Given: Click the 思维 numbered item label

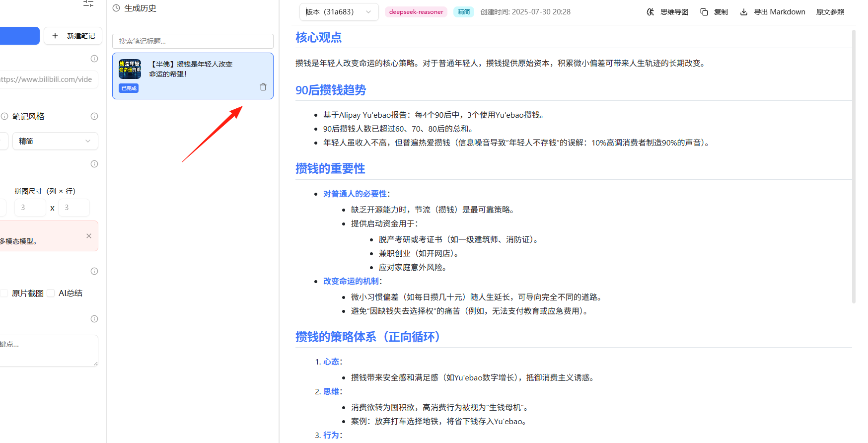Looking at the screenshot, I should pos(331,391).
